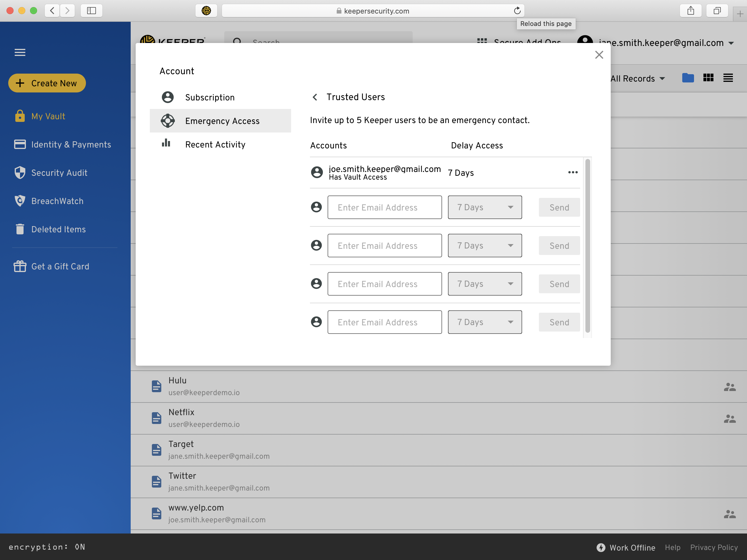Click the shared users icon on www.yelp.com row
The width and height of the screenshot is (747, 560).
(x=729, y=514)
